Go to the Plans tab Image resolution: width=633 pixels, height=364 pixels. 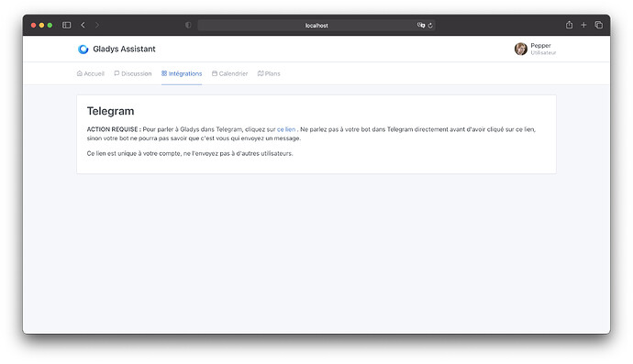tap(269, 73)
